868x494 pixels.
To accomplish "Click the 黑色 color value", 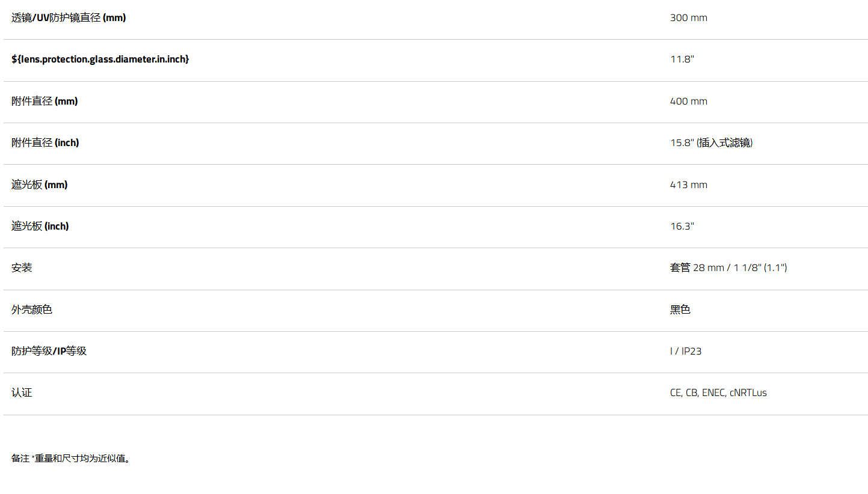I will point(680,310).
